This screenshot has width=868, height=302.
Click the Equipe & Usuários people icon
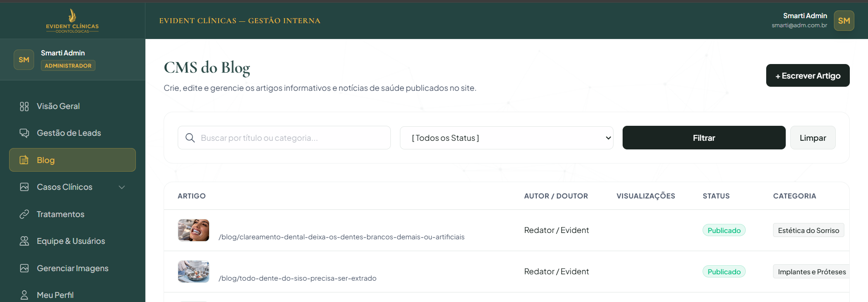coord(24,241)
